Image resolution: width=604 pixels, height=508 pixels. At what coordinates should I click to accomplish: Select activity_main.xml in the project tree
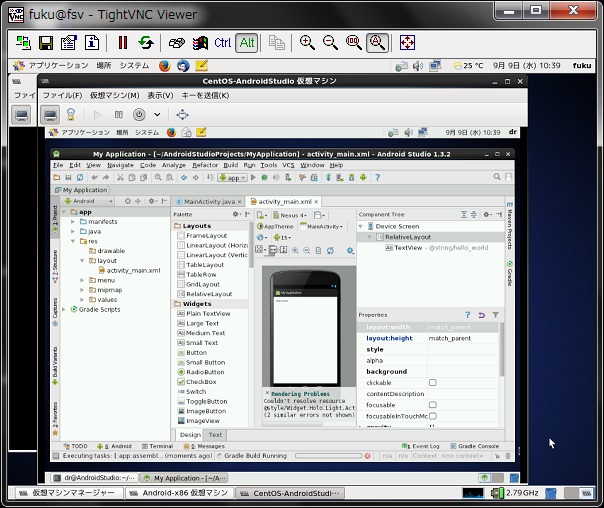[132, 270]
